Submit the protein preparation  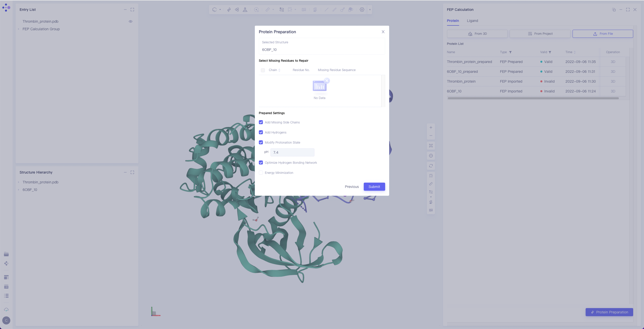pos(374,187)
